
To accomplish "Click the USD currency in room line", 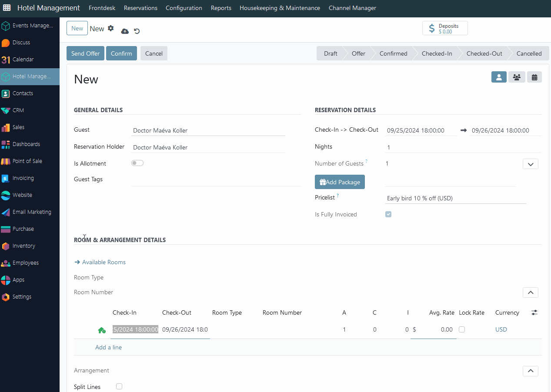I will pyautogui.click(x=501, y=329).
